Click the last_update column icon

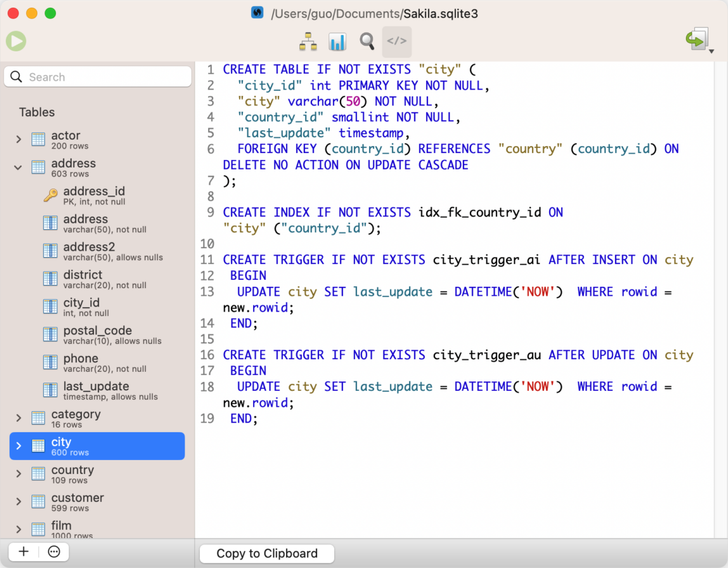coord(50,390)
